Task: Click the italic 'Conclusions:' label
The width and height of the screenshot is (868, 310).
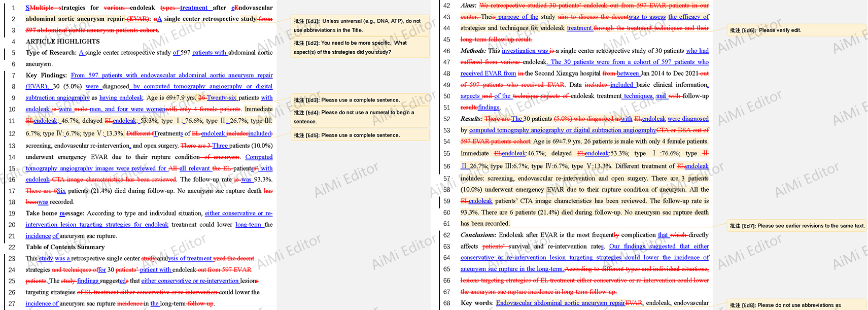Action: coord(478,235)
